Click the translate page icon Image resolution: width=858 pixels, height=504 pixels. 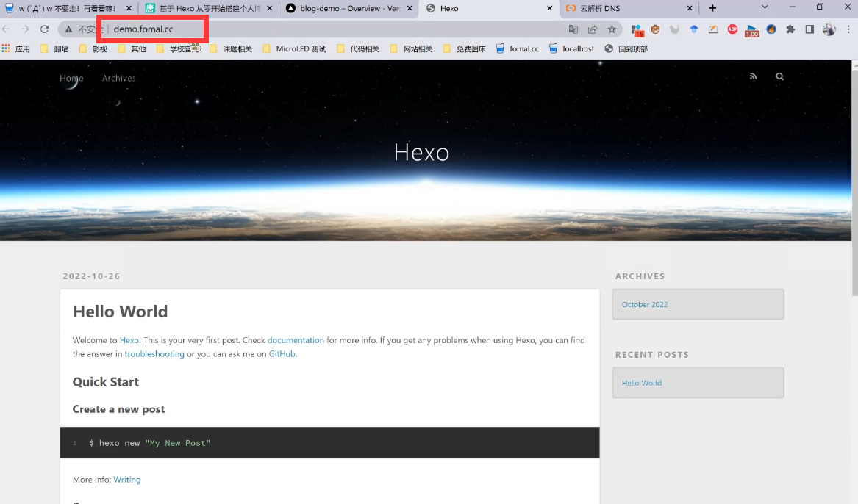coord(573,29)
